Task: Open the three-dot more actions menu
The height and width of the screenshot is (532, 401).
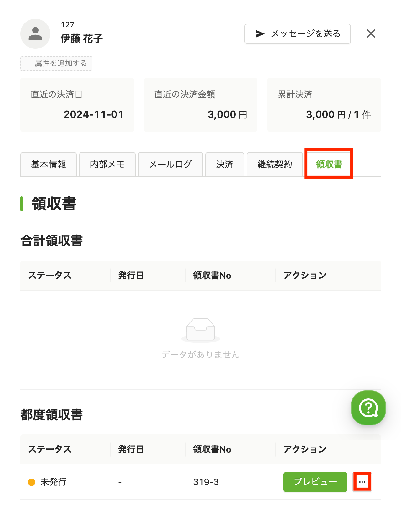Action: (362, 482)
